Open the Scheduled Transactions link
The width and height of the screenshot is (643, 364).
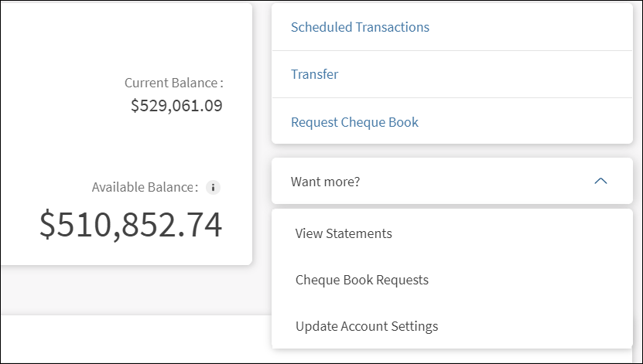tap(360, 27)
